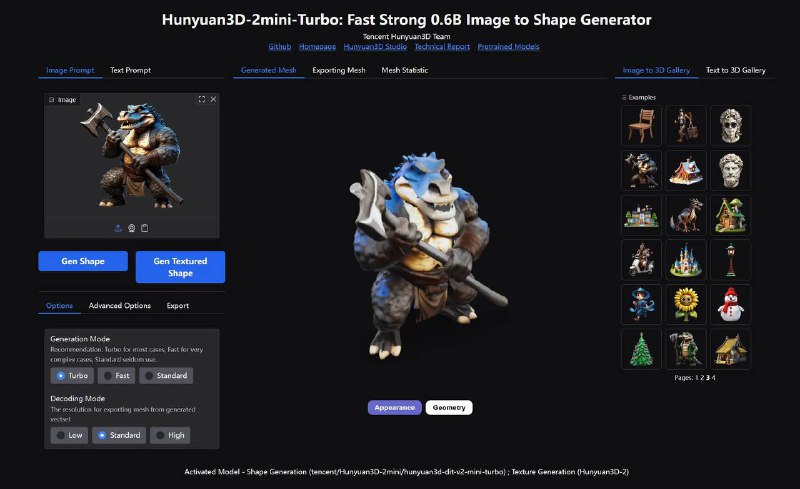Screen dimensions: 800x489
Task: Click the clipboard paste icon
Action: [x=145, y=228]
